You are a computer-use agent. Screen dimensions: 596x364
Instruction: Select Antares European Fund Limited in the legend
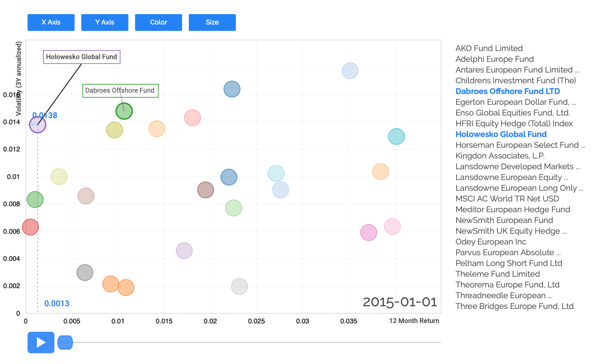pos(517,70)
